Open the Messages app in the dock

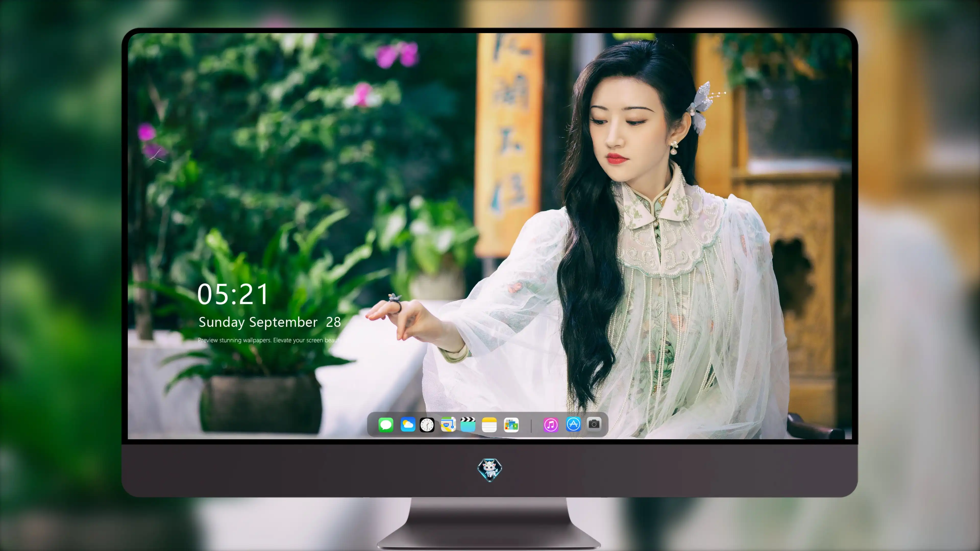coord(386,424)
